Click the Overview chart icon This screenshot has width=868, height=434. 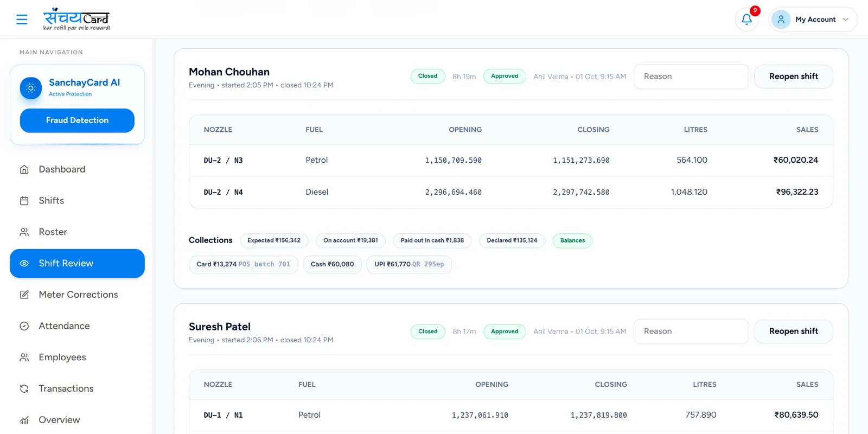[24, 420]
